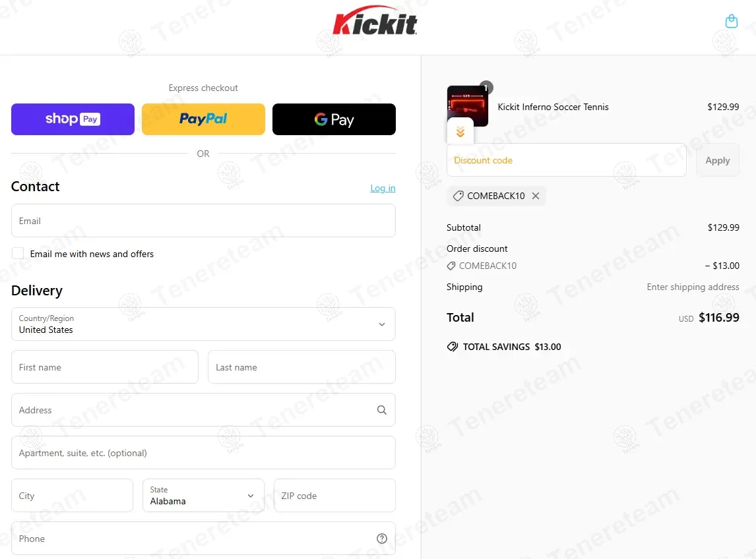This screenshot has height=559, width=756.
Task: Open the State dropdown showing Alabama
Action: tap(203, 496)
